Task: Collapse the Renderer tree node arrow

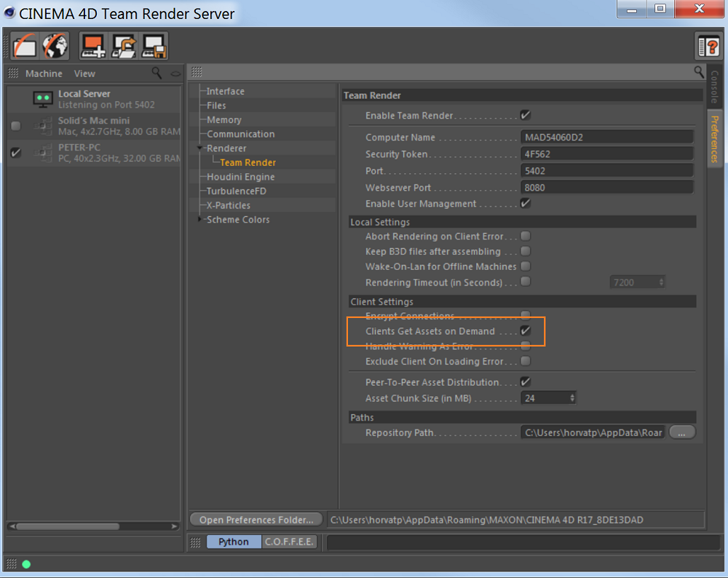Action: click(200, 148)
